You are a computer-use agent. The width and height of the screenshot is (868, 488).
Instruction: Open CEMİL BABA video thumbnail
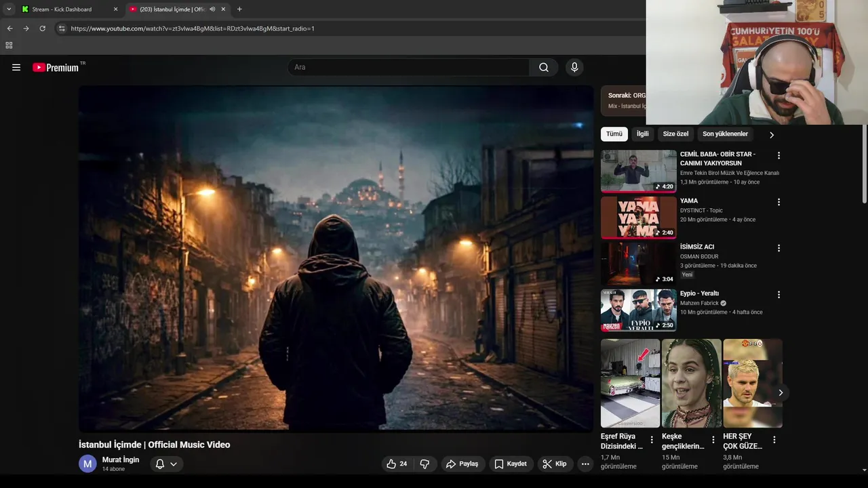tap(639, 171)
